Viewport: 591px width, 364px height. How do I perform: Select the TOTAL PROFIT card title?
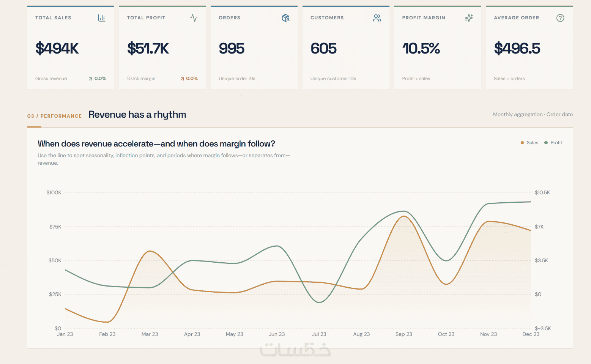pos(146,18)
